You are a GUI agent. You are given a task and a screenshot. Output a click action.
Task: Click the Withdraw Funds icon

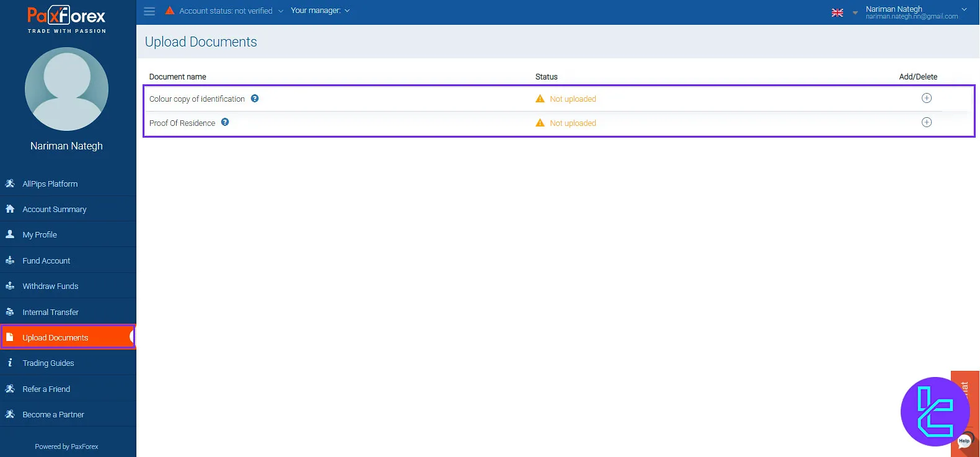[10, 286]
